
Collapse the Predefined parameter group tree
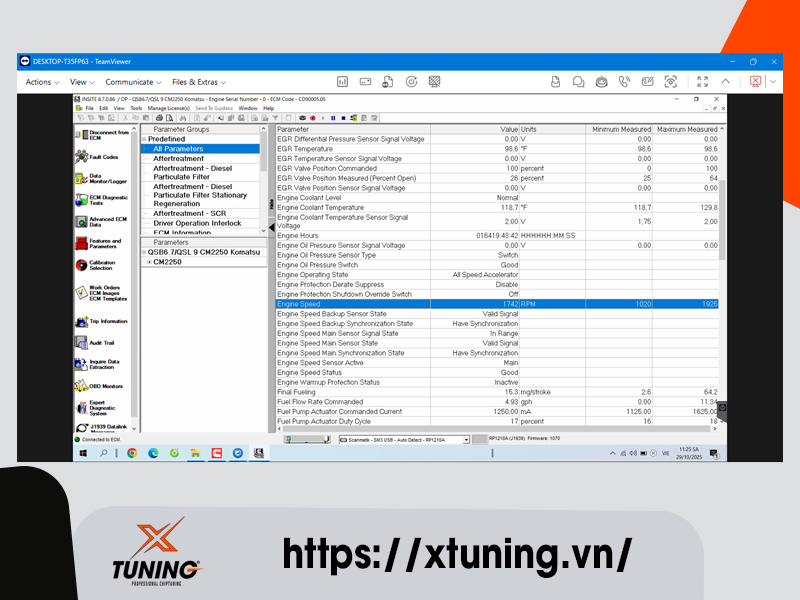pos(145,139)
